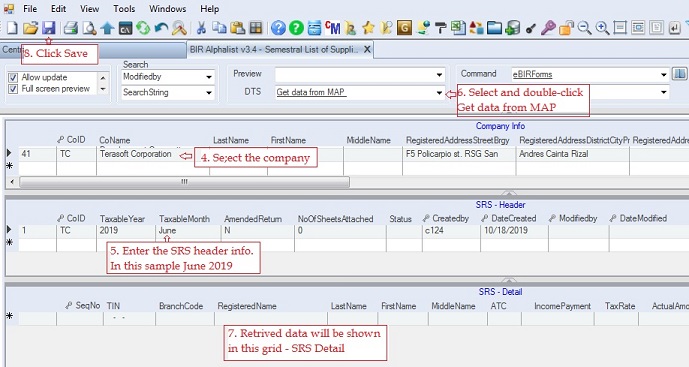
Task: Click the yellow star favorites icon
Action: (x=368, y=29)
